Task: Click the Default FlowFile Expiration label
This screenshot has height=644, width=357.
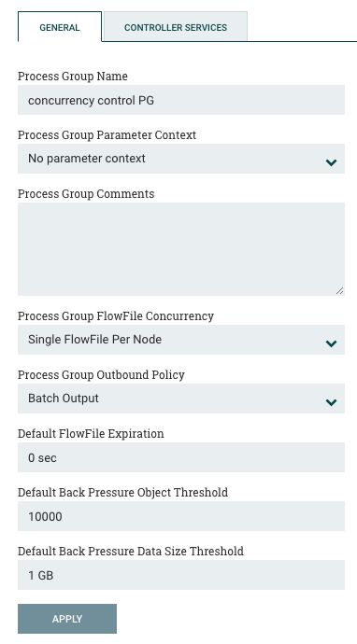Action: tap(91, 434)
